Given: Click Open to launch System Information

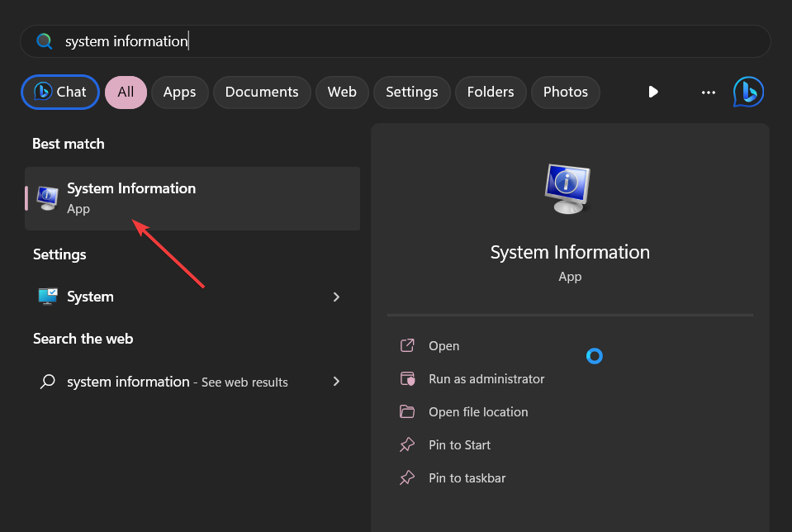Looking at the screenshot, I should click(443, 346).
